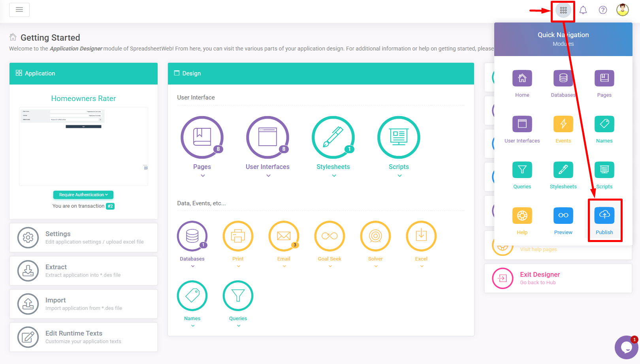Open the Solver icon
Viewport: 640px width, 364px height.
[375, 236]
